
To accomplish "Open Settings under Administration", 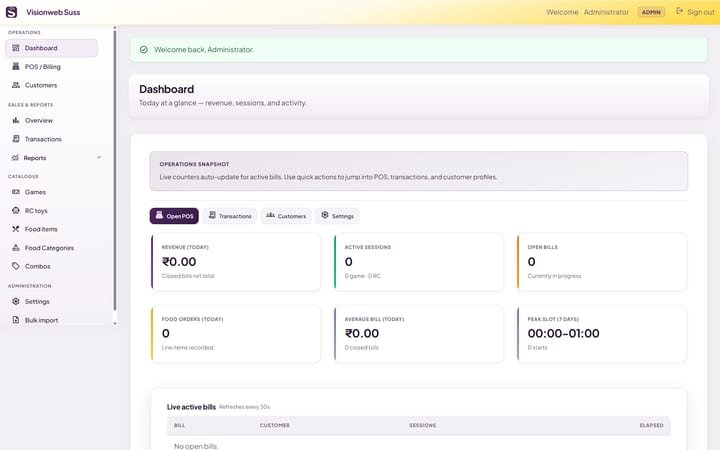I will [x=51, y=301].
